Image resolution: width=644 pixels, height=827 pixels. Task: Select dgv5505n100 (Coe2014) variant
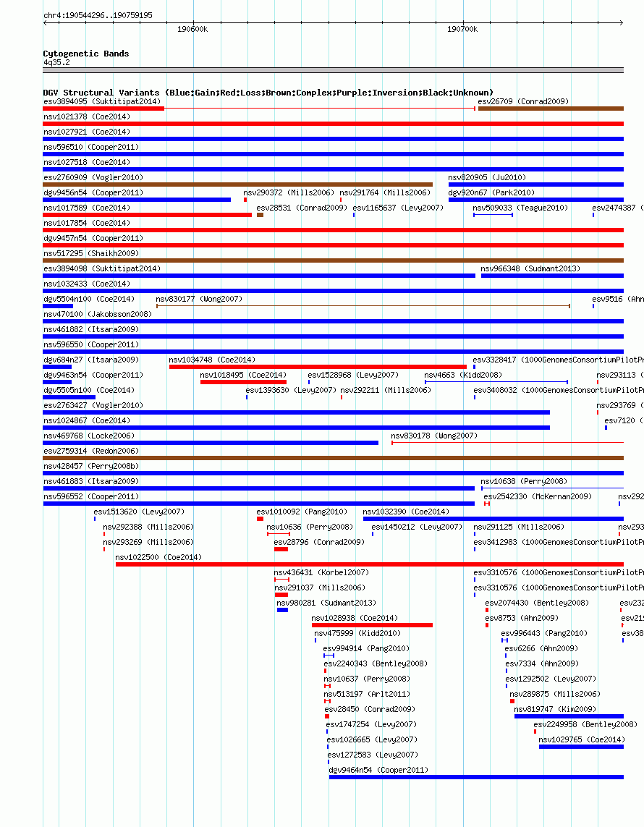click(x=69, y=397)
